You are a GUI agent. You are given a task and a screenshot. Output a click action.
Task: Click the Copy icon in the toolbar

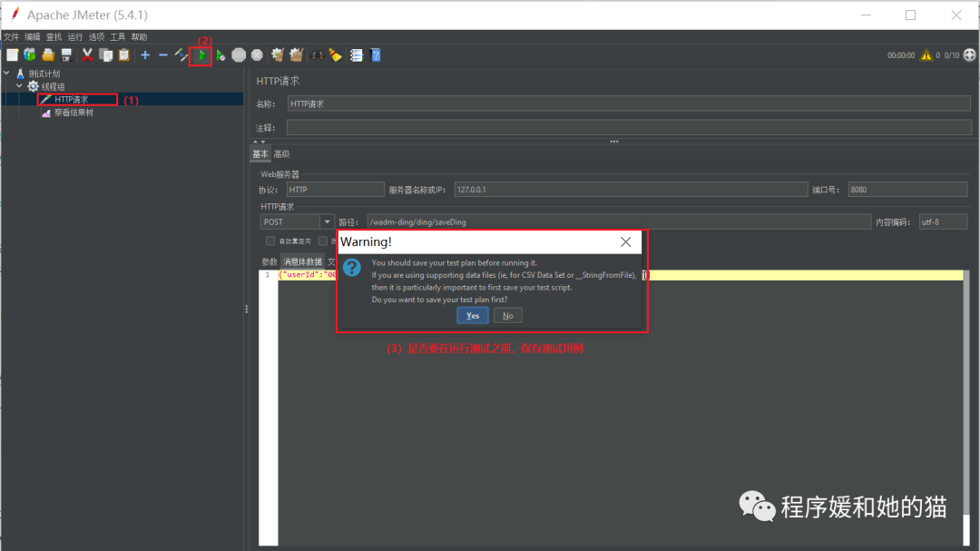[106, 55]
